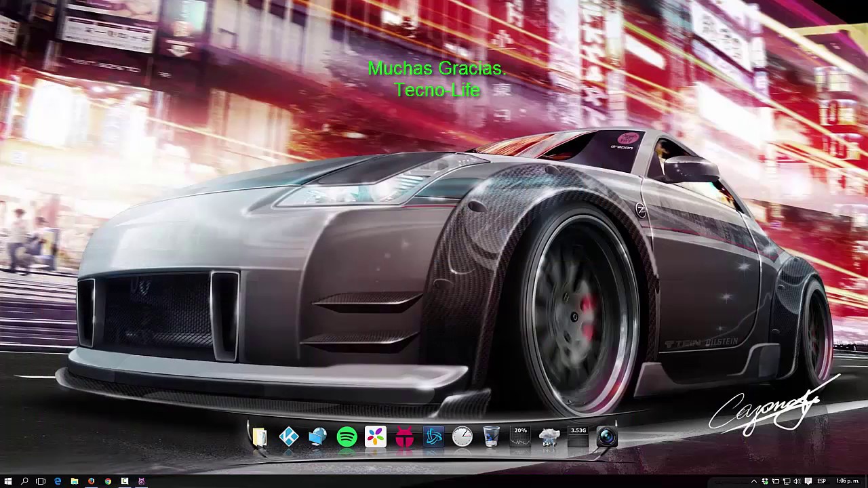Image resolution: width=868 pixels, height=488 pixels.
Task: Launch Spotify from the dock
Action: (x=347, y=437)
